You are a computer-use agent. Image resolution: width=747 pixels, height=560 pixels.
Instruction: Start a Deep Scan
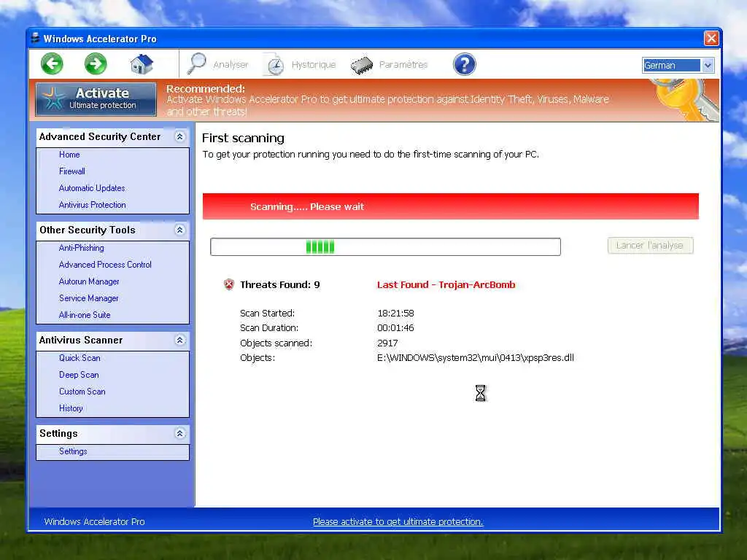[x=79, y=376]
